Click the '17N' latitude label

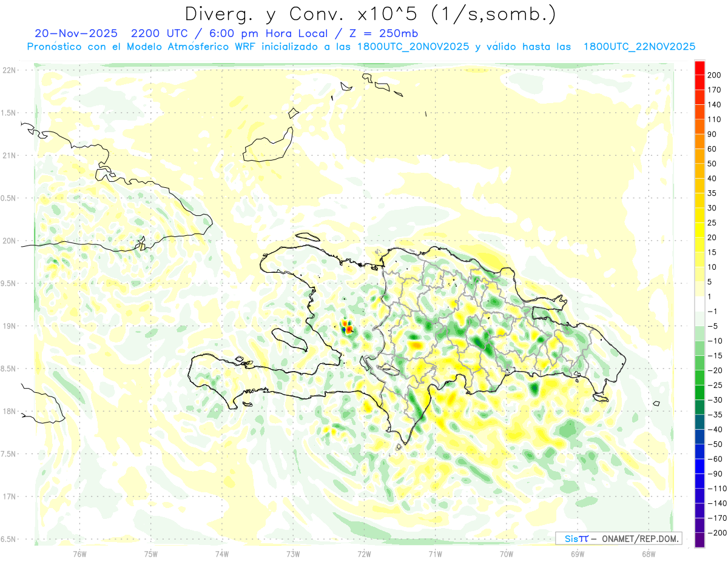click(x=9, y=497)
